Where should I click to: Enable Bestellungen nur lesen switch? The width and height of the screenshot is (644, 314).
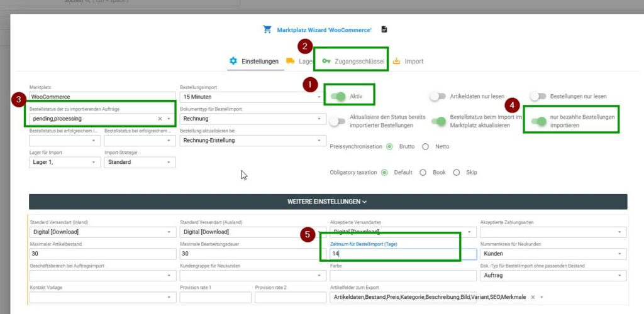point(538,96)
